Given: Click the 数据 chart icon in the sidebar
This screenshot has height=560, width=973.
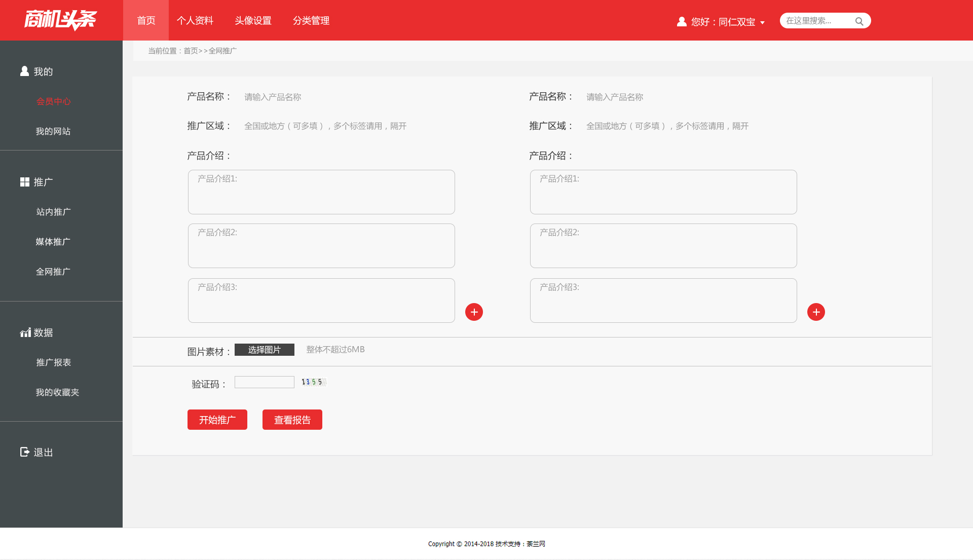Looking at the screenshot, I should [x=25, y=332].
